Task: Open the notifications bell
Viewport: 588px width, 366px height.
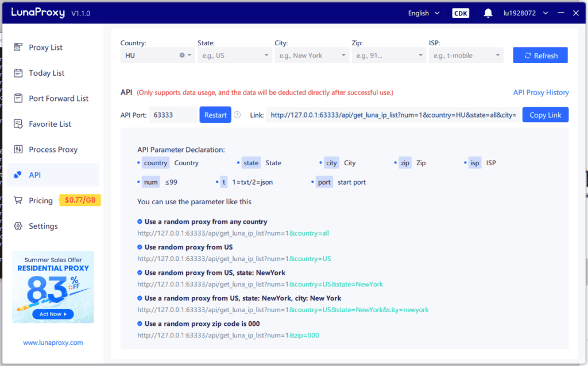Action: click(x=488, y=13)
